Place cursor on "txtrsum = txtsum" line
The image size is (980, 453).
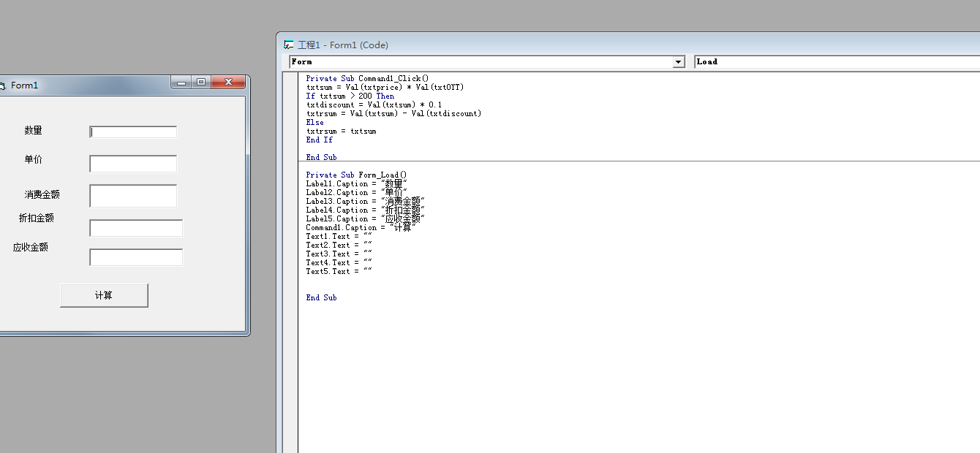[x=341, y=131]
